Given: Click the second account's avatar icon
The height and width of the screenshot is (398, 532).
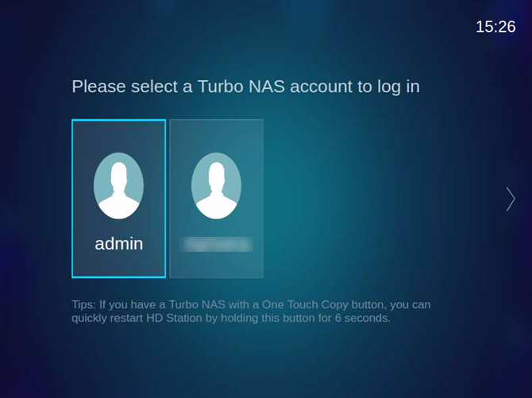Looking at the screenshot, I should click(217, 186).
